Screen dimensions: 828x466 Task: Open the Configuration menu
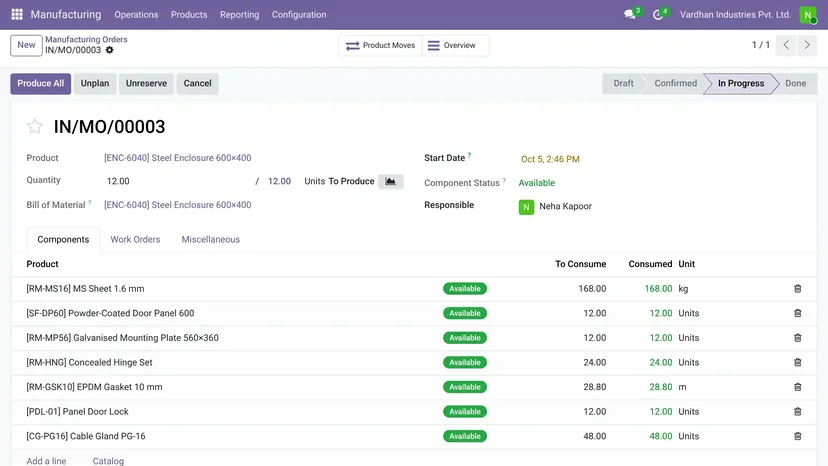[299, 15]
